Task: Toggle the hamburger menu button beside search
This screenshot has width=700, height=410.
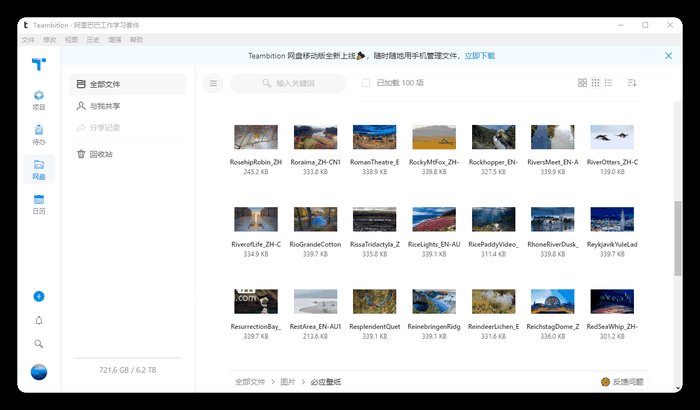Action: coord(213,83)
